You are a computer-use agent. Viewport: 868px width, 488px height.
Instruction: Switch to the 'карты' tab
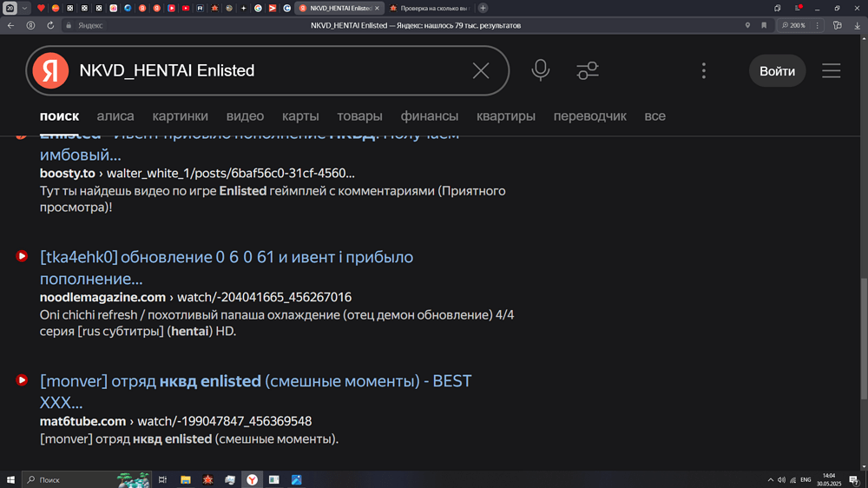point(300,116)
